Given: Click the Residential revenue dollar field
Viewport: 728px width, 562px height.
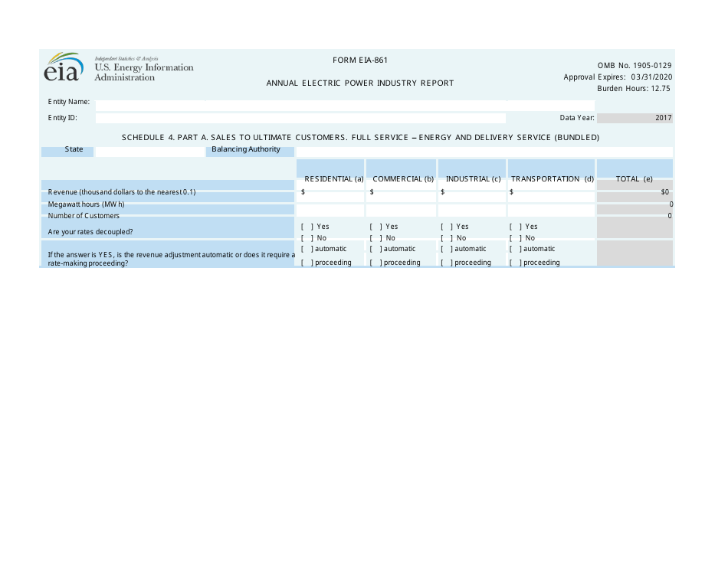Looking at the screenshot, I should pos(331,192).
